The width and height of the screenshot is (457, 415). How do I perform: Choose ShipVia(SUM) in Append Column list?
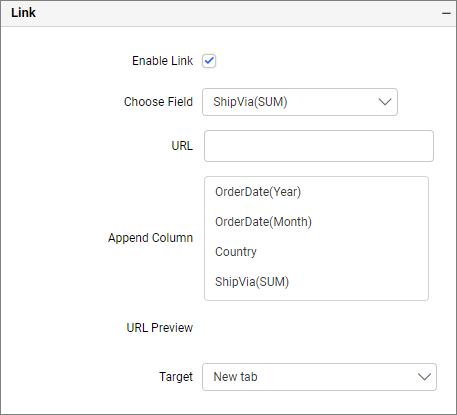click(252, 282)
